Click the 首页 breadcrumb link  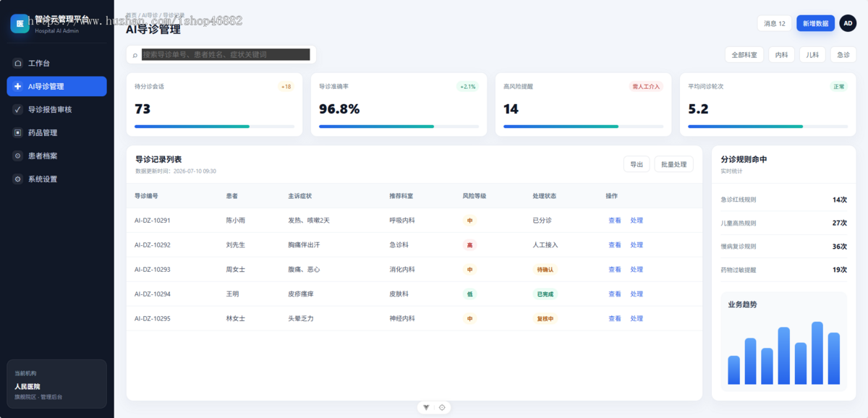[132, 14]
